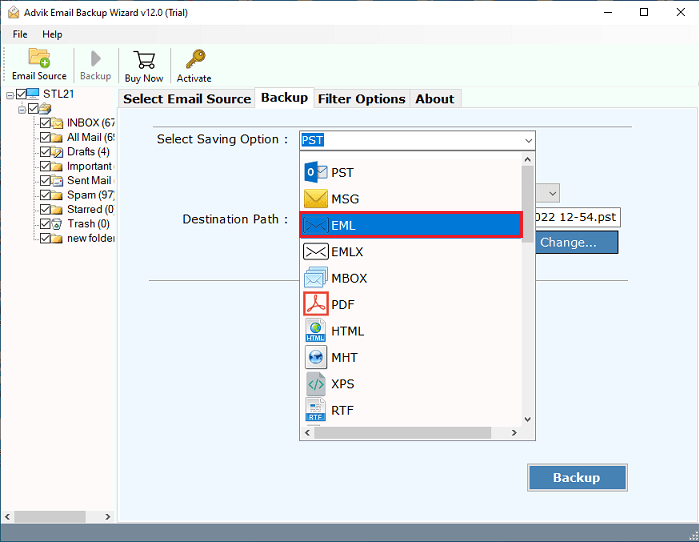
Task: Select the PDF Acrobat icon
Action: tap(316, 304)
